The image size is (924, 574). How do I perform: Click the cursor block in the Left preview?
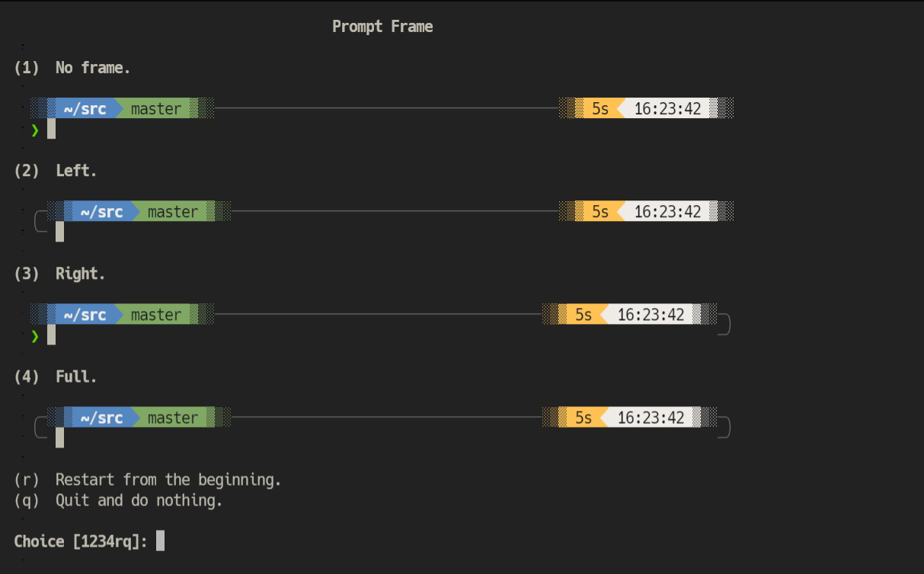pos(59,232)
